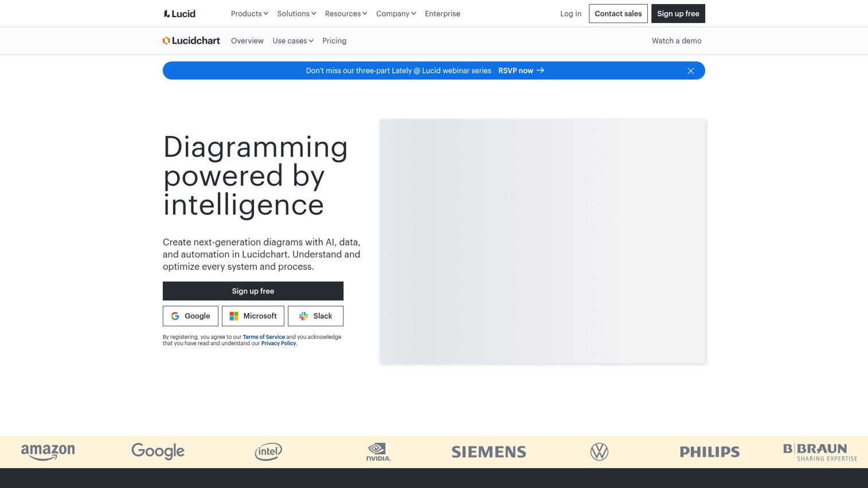Viewport: 868px width, 488px height.
Task: Open the Company dropdown menu
Action: [396, 14]
